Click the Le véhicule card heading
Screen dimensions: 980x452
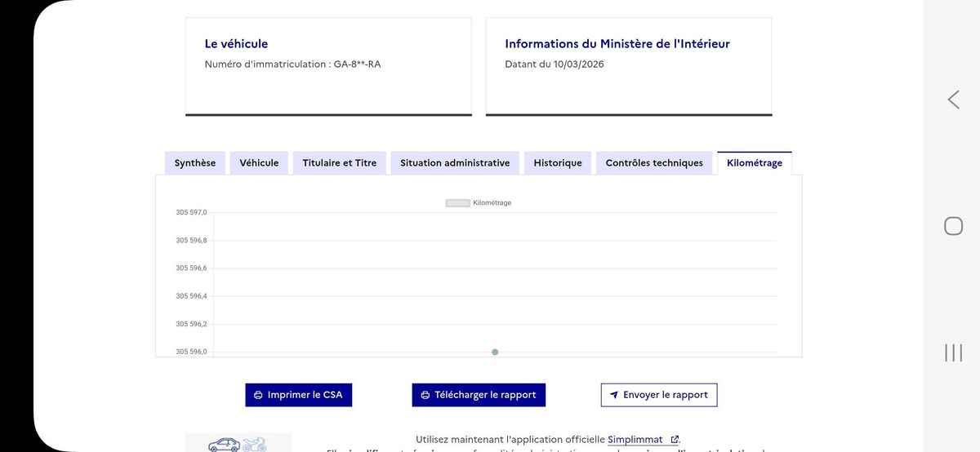tap(236, 44)
